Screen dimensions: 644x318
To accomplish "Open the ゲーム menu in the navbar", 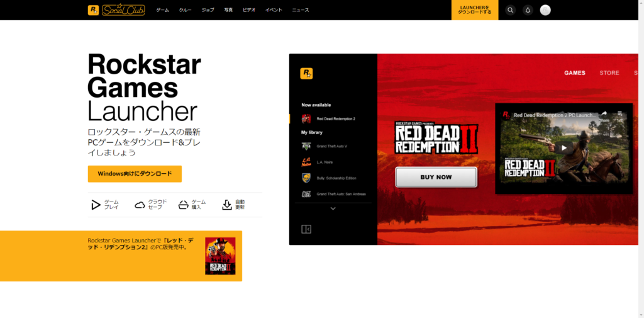I will pos(162,10).
